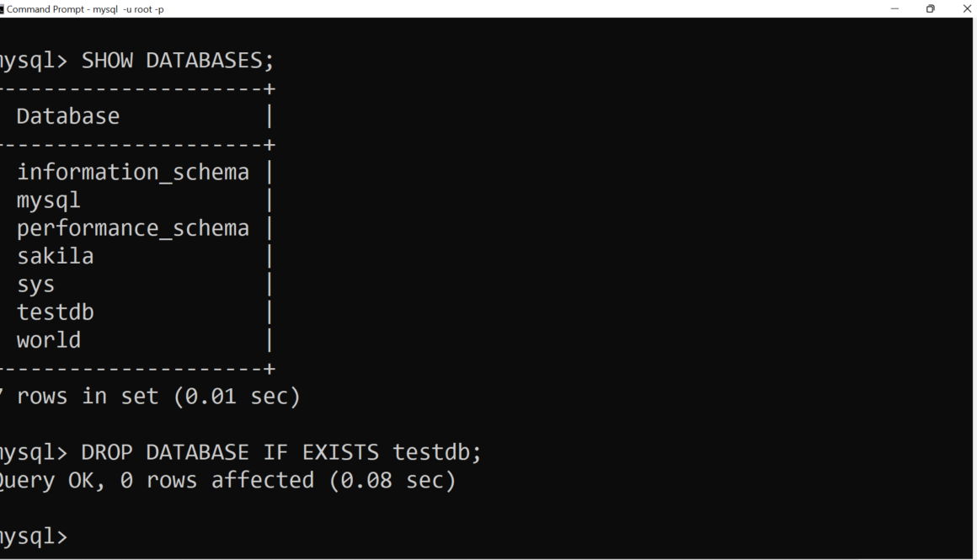Click the 'DROP DATABASE IF EXISTS' command text
The height and width of the screenshot is (560, 977).
coord(230,452)
